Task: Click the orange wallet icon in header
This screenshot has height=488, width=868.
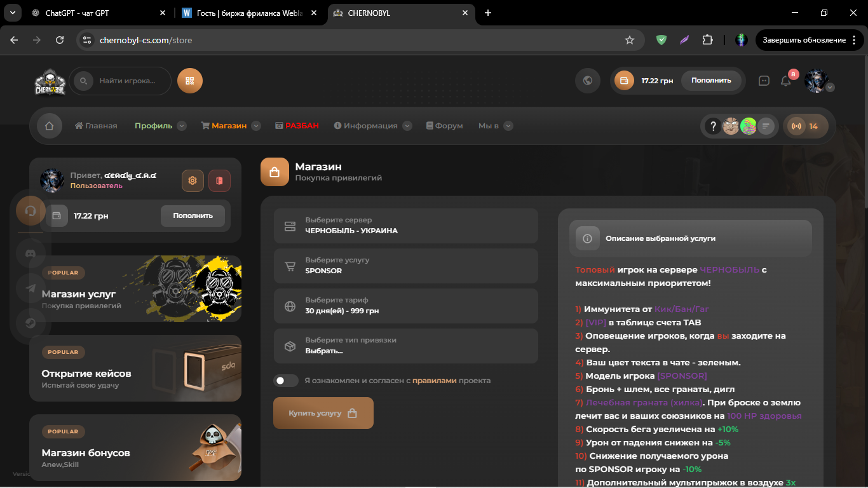Action: [x=624, y=81]
